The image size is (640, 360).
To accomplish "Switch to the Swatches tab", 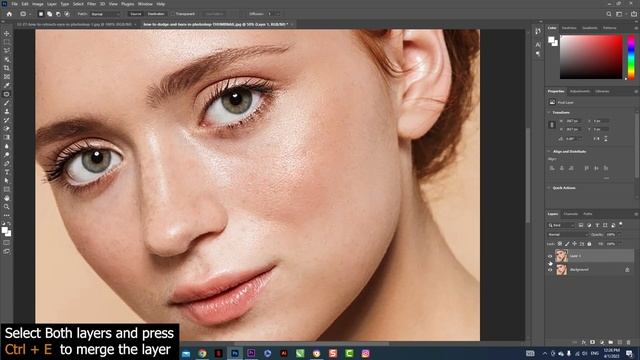I will [x=569, y=28].
